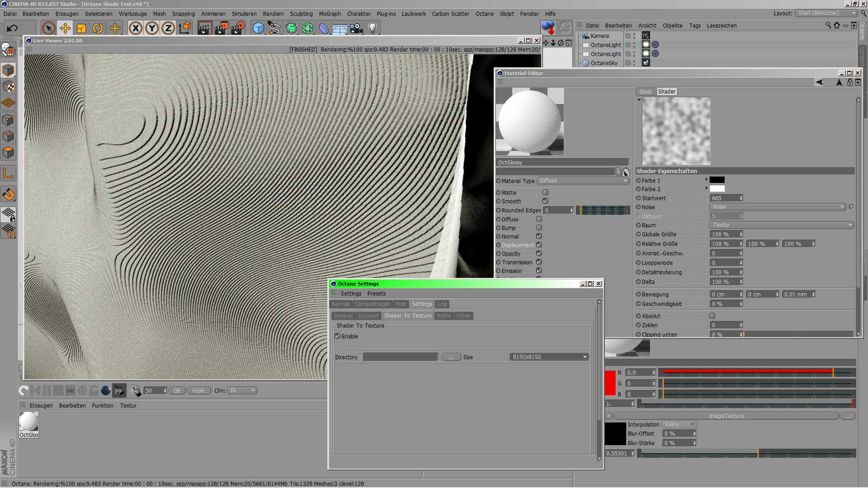Click the Directory browse button
This screenshot has width=868, height=488.
(x=451, y=357)
